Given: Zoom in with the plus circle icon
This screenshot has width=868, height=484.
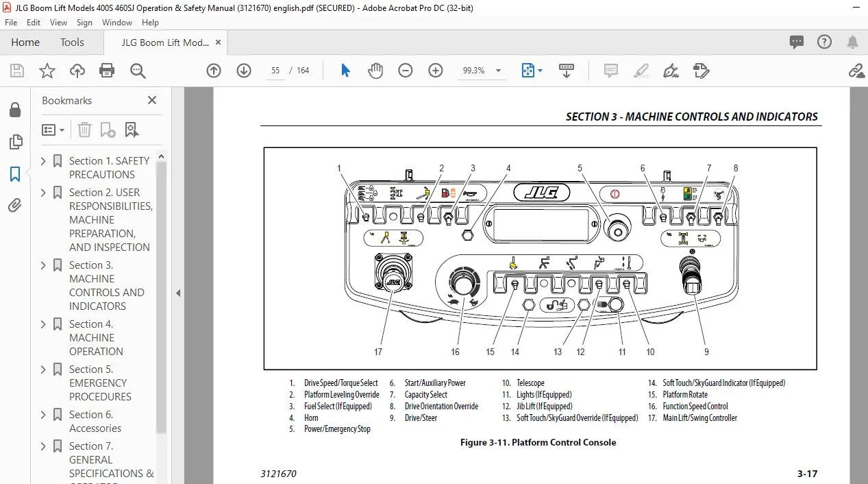Looking at the screenshot, I should pyautogui.click(x=436, y=71).
